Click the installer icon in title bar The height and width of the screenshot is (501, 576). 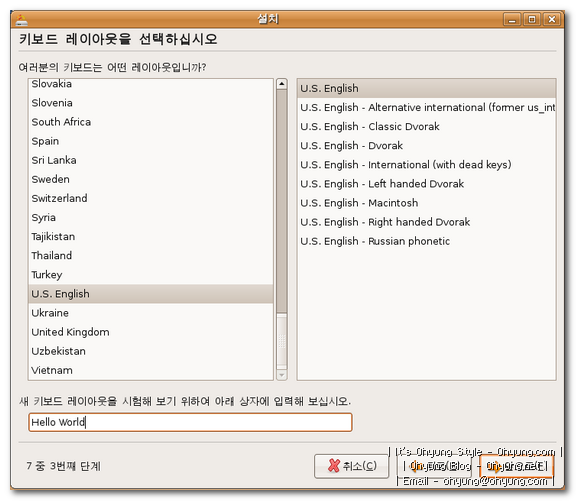click(22, 20)
